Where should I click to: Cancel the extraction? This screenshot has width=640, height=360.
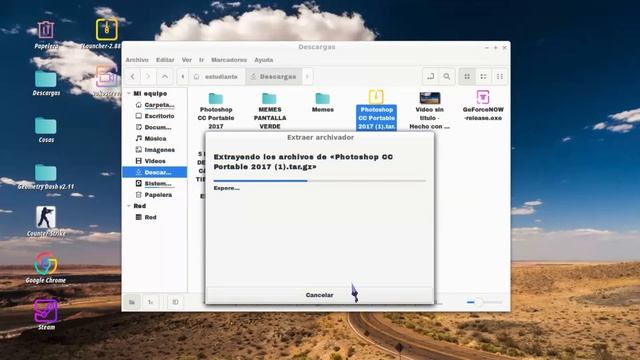pyautogui.click(x=319, y=295)
